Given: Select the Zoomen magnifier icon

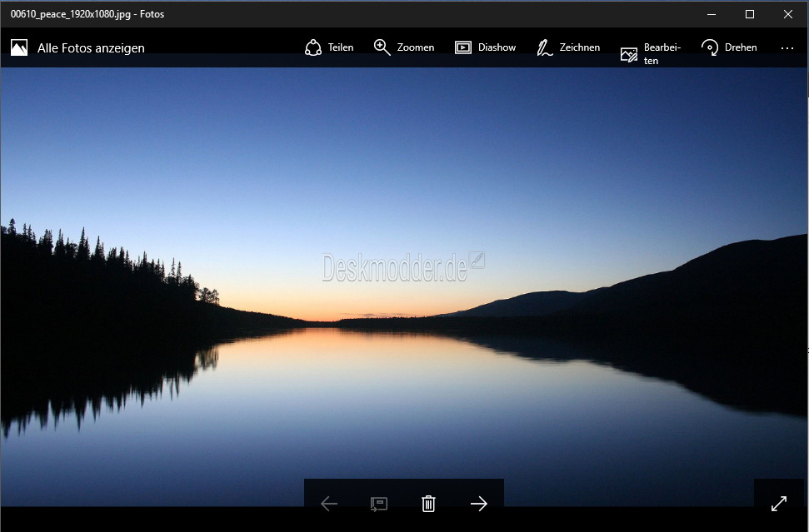Looking at the screenshot, I should (x=382, y=47).
